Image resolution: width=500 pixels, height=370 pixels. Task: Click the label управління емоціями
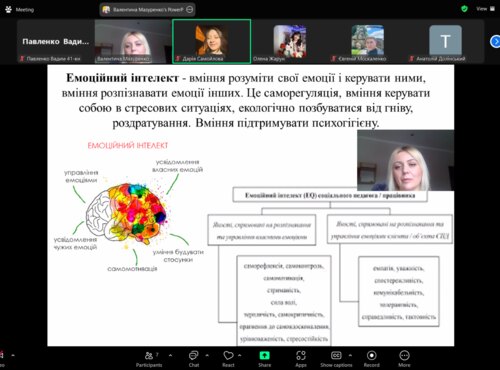tap(81, 176)
